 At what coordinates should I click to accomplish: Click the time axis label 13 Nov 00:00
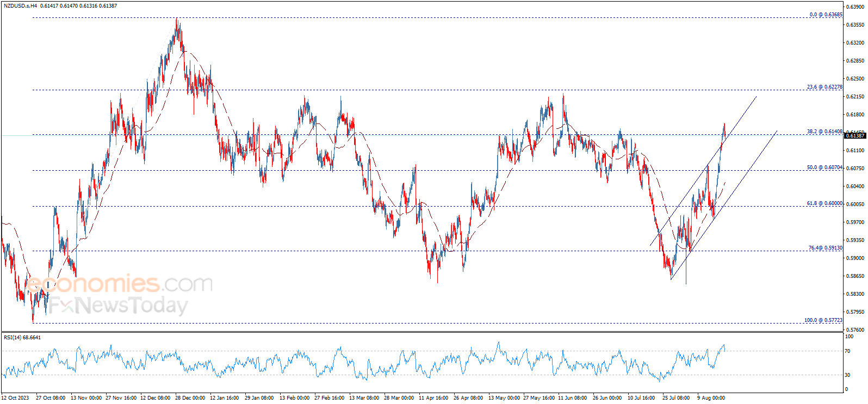[86, 398]
